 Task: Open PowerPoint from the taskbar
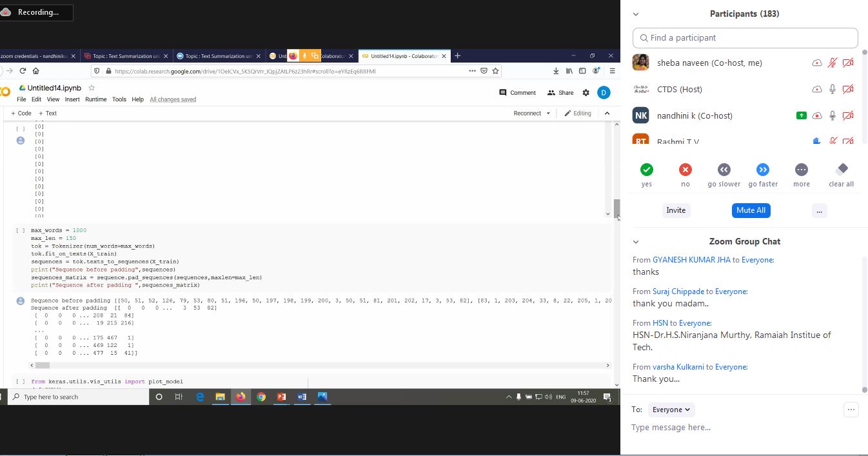pos(281,397)
